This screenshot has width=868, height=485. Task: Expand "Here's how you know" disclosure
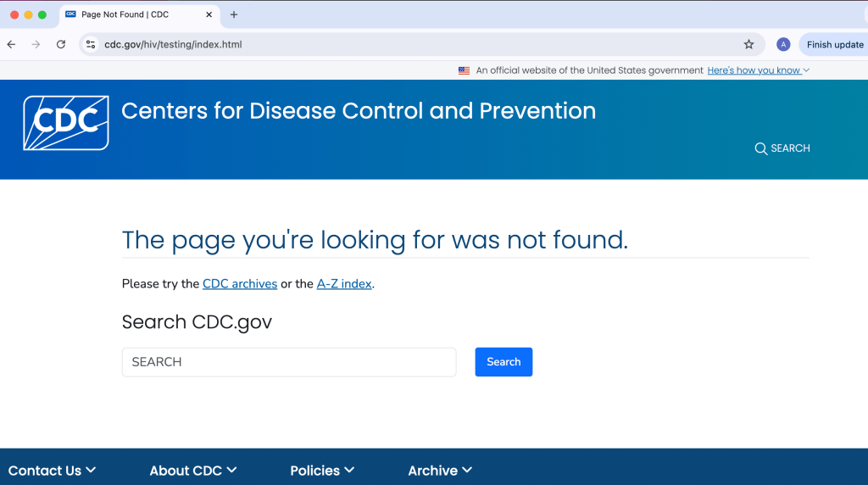point(758,70)
